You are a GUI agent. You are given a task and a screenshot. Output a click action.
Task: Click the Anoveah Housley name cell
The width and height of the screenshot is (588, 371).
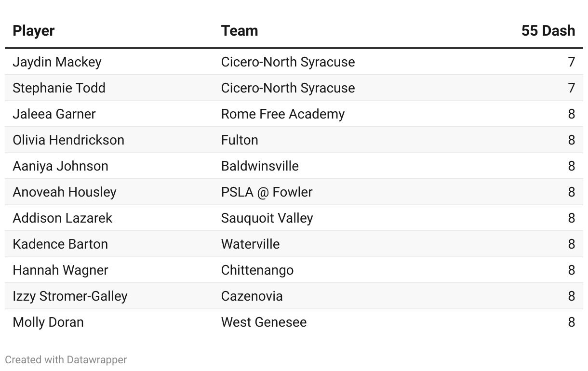(65, 192)
